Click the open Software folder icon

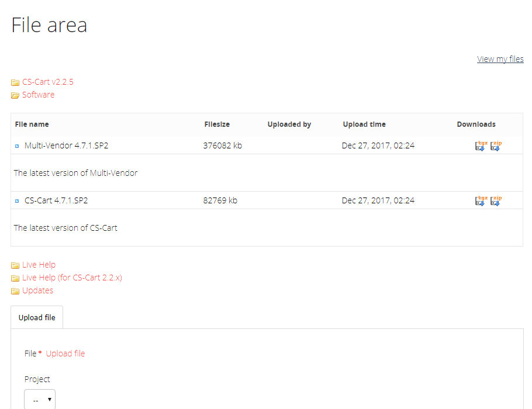pyautogui.click(x=15, y=95)
